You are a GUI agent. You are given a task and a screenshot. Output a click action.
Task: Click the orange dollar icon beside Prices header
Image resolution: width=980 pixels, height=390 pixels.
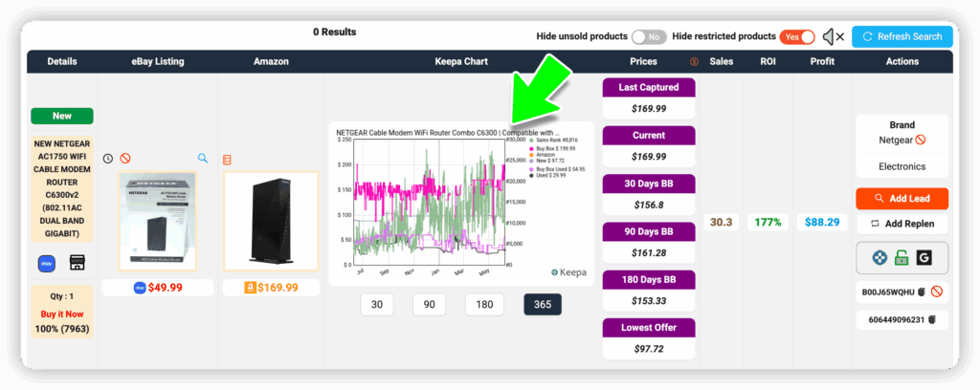pos(694,62)
